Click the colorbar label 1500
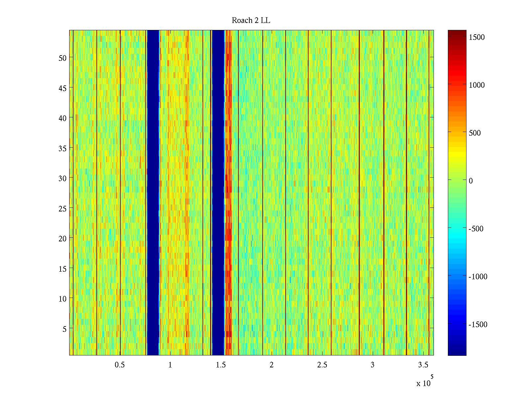 click(477, 37)
